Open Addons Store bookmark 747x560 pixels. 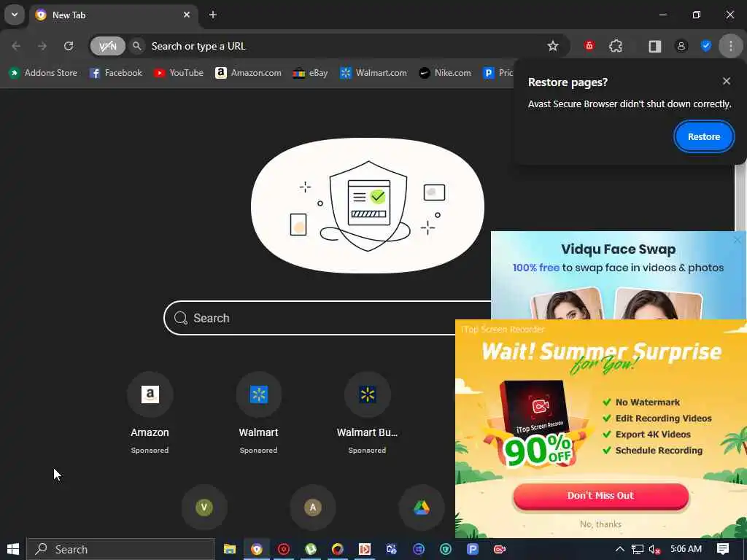(43, 73)
